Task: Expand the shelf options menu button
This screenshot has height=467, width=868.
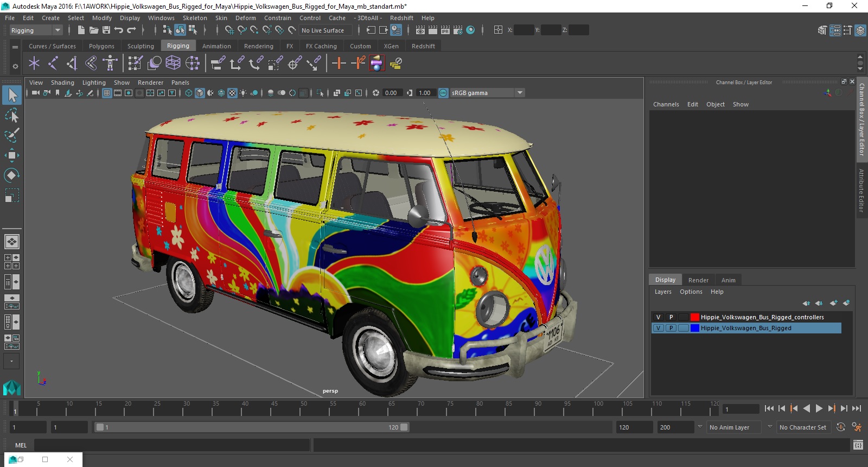Action: pos(15,47)
